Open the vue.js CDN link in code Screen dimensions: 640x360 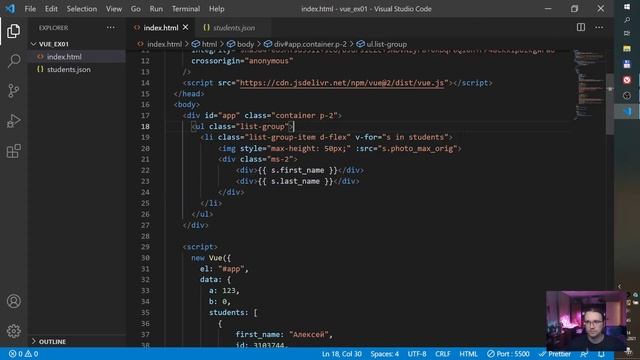tap(342, 83)
